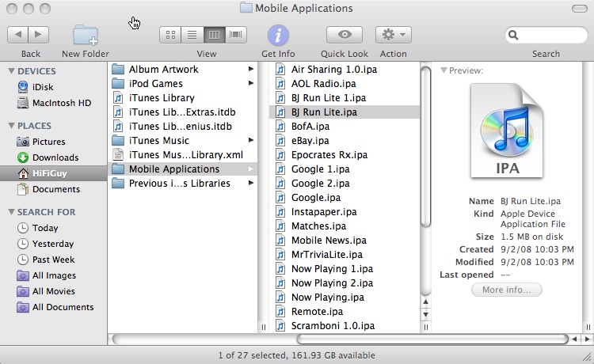594x364 pixels.
Task: Open Get Info with the blue i icon
Action: point(278,35)
